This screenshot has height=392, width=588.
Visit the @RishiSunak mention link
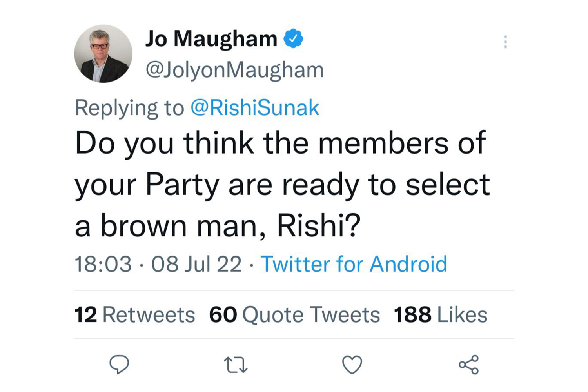point(255,108)
